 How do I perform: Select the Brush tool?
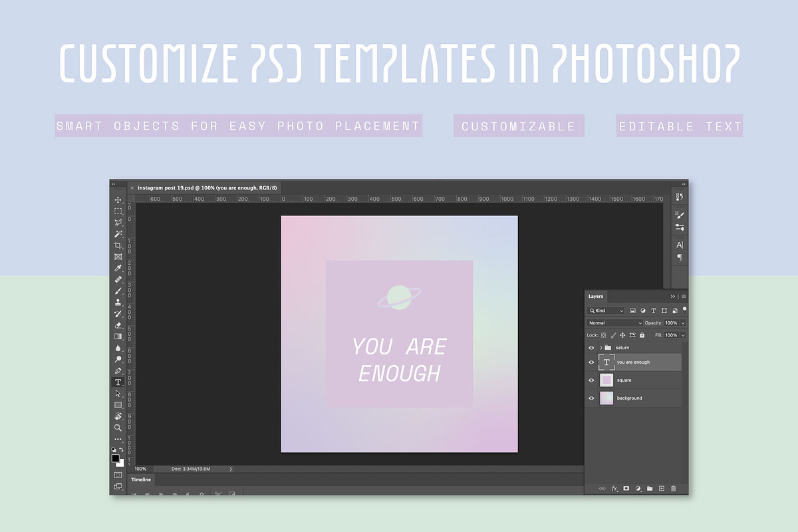click(118, 291)
